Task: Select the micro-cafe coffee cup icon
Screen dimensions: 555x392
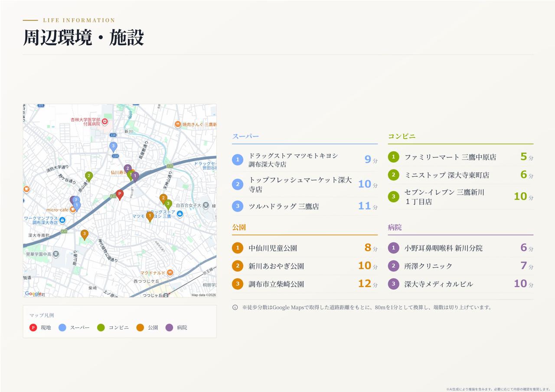Action: coord(73,209)
